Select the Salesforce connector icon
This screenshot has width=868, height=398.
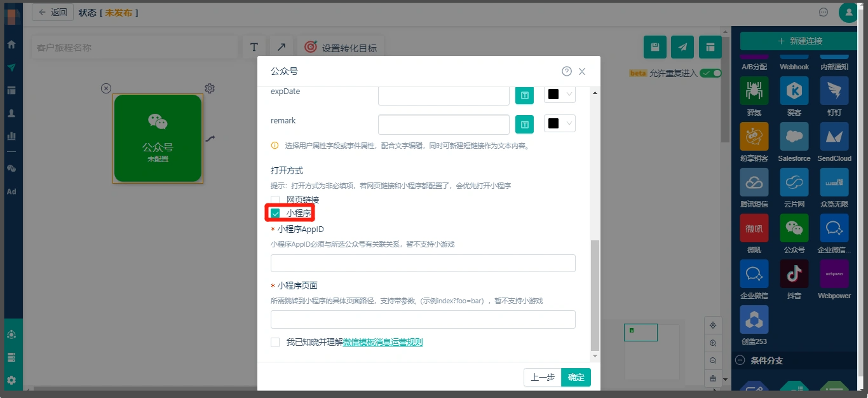794,137
